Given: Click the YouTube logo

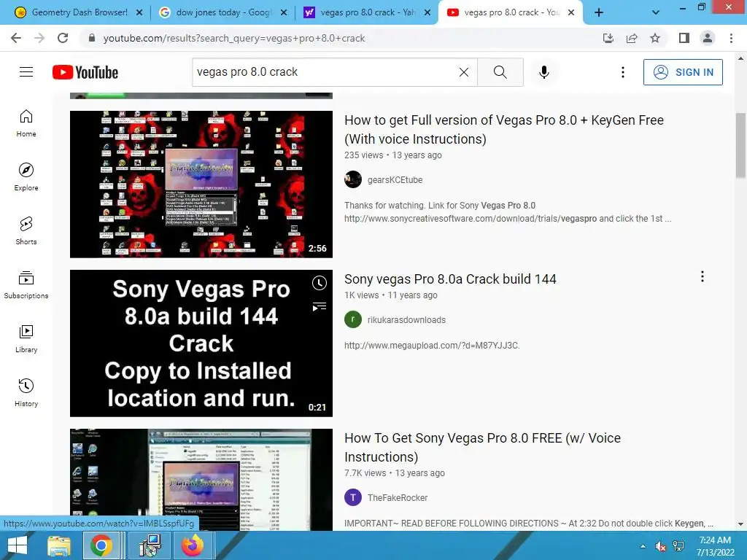Looking at the screenshot, I should 85,72.
